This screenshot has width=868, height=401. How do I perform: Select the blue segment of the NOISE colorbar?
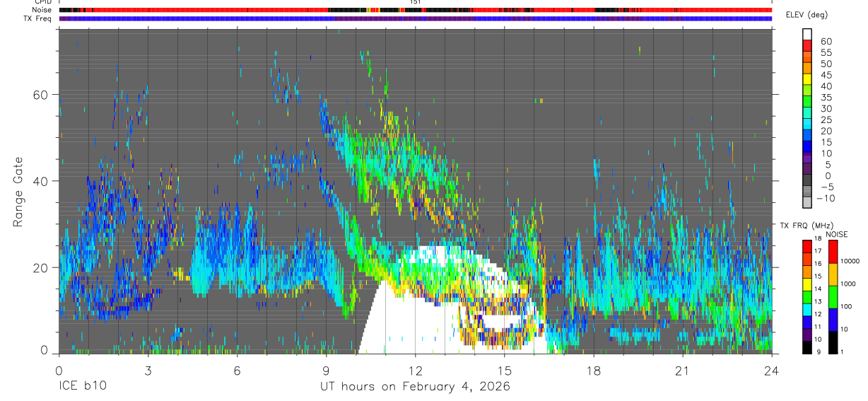point(833,320)
